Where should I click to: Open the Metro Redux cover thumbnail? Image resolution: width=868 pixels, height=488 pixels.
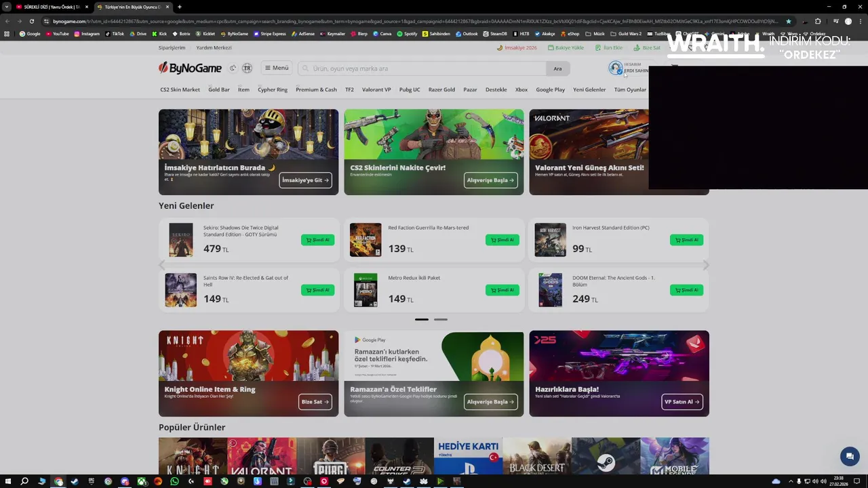pyautogui.click(x=366, y=290)
